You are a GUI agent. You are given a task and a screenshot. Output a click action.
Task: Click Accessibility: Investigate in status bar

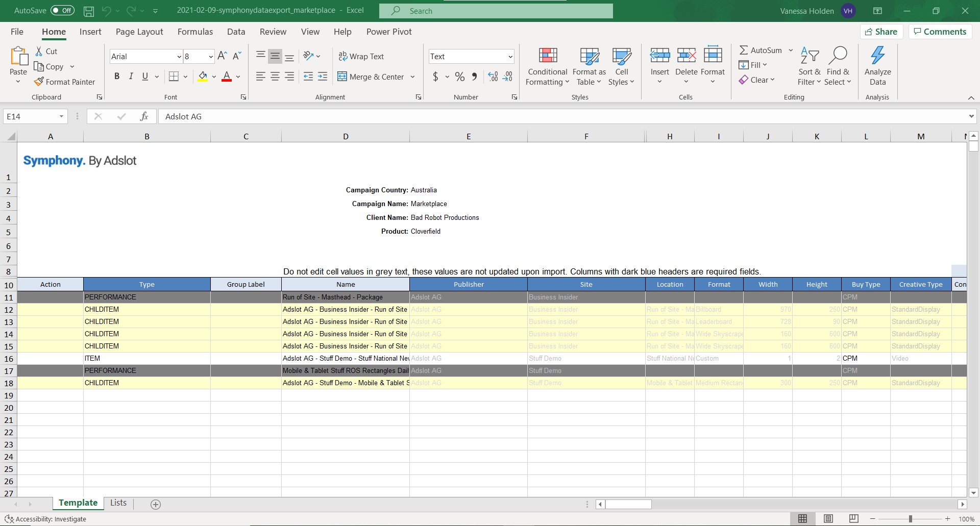pos(45,519)
